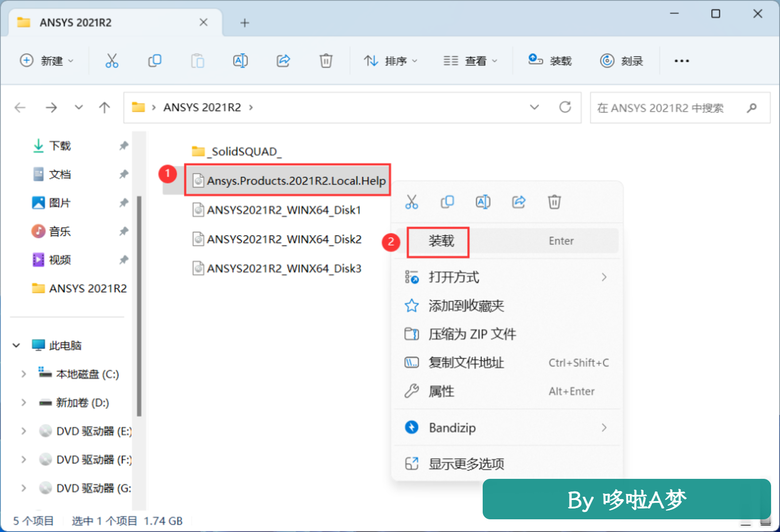Click the Share icon in the toolbar
Image resolution: width=780 pixels, height=532 pixels.
coord(283,61)
